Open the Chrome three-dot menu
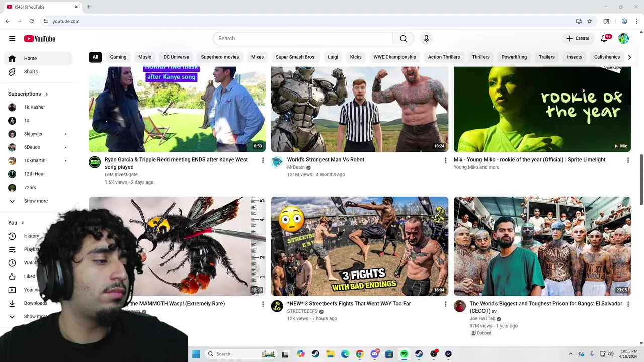The height and width of the screenshot is (362, 644). [635, 21]
